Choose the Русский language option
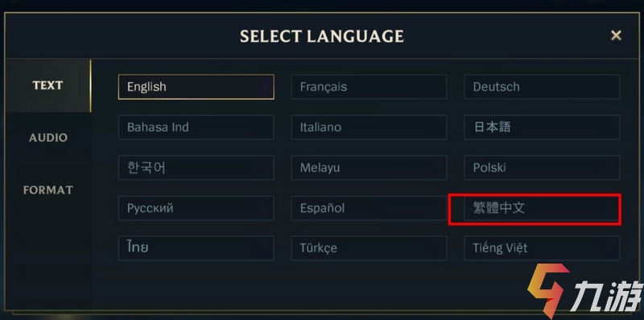644x320 pixels. click(x=196, y=208)
